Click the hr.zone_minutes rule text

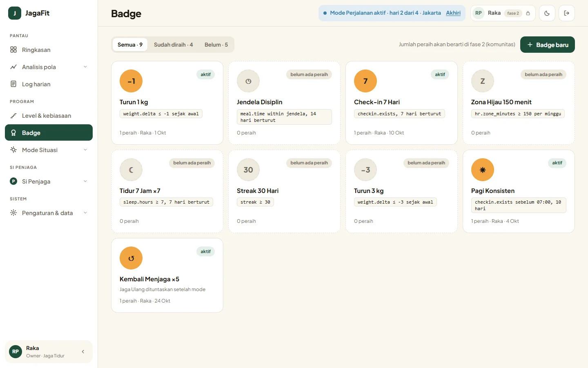click(x=518, y=114)
